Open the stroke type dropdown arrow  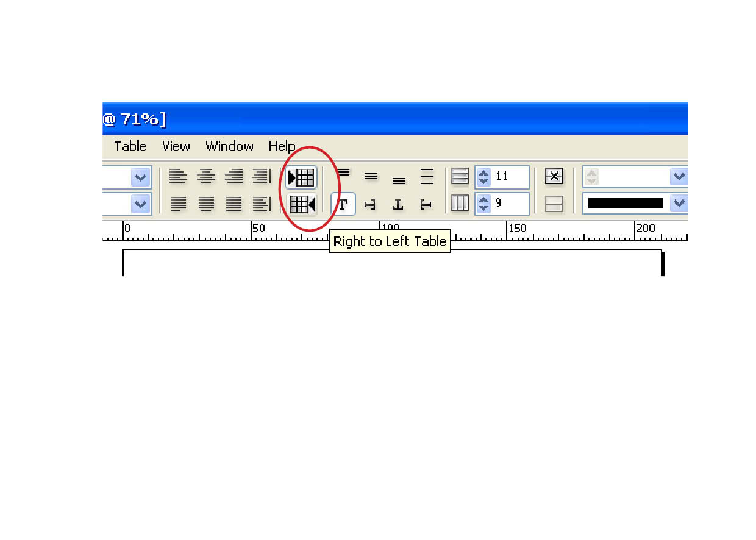(x=679, y=204)
